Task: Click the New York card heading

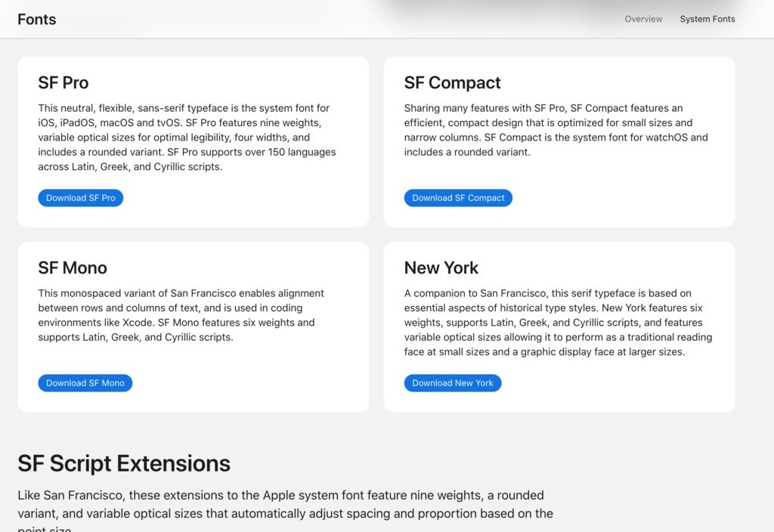Action: pyautogui.click(x=441, y=268)
